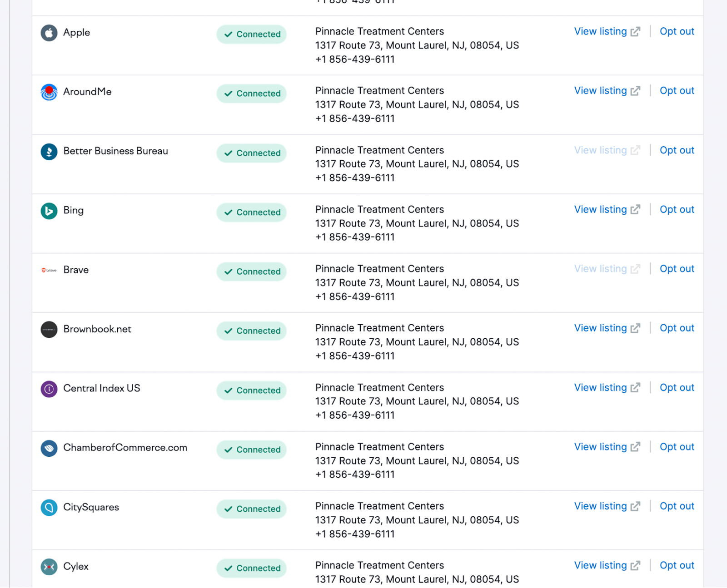
Task: Click the AroundMe directory icon
Action: point(49,92)
